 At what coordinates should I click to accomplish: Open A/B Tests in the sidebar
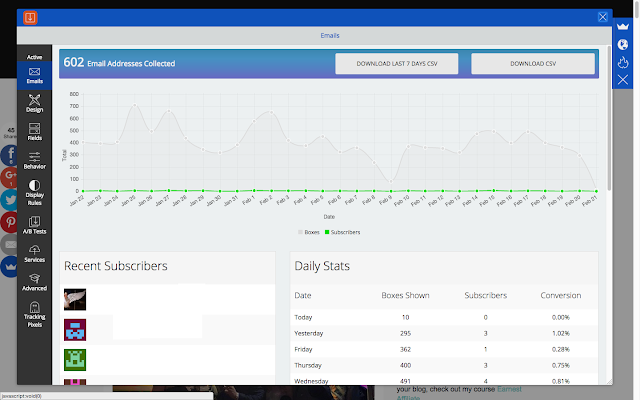tap(34, 225)
